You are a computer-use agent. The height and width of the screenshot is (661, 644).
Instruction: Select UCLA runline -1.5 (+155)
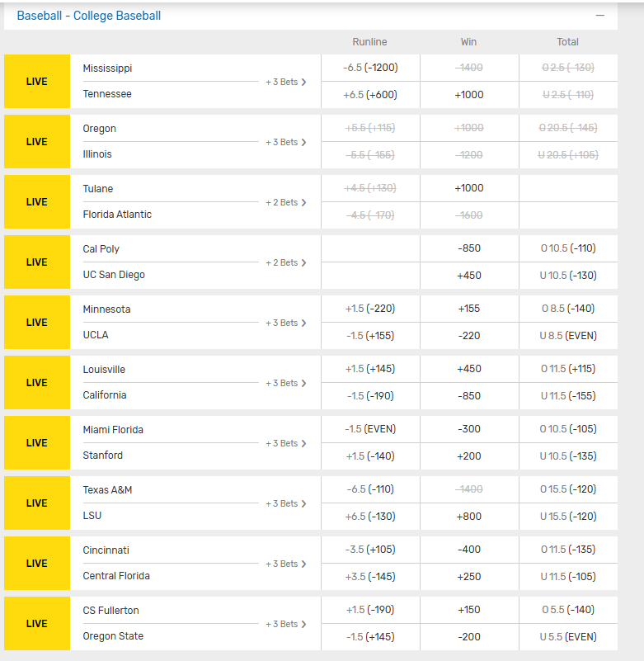point(370,336)
